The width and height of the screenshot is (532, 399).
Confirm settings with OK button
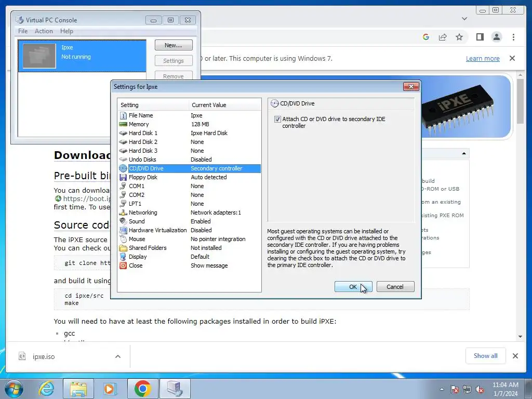(353, 287)
